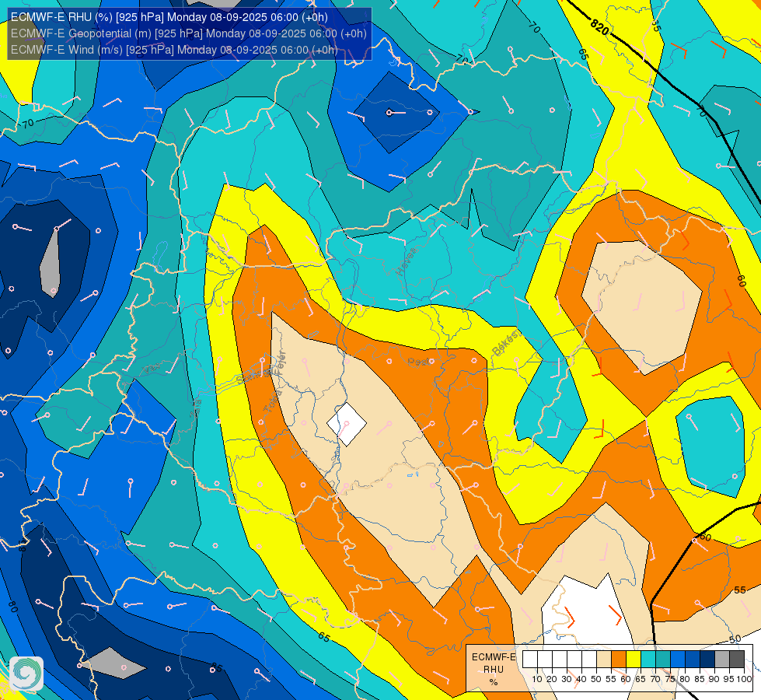Click the 100 value in the legend scale
The height and width of the screenshot is (700, 761).
tap(744, 679)
